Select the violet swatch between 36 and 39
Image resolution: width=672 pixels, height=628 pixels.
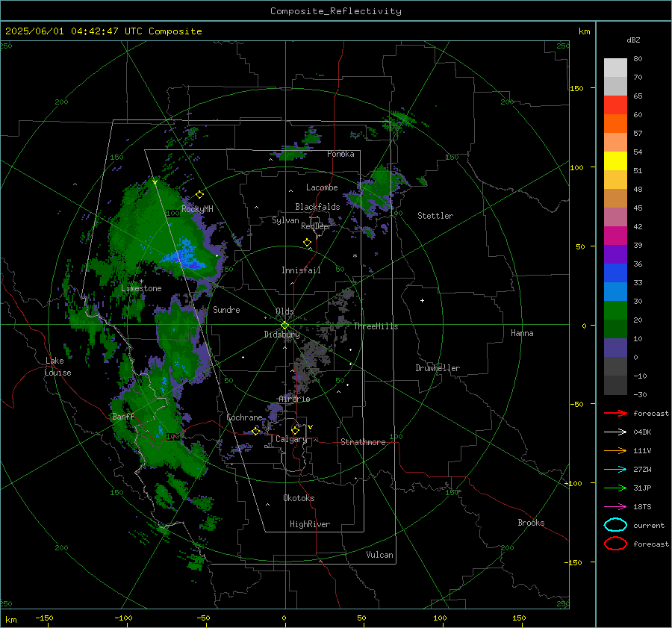click(x=615, y=255)
